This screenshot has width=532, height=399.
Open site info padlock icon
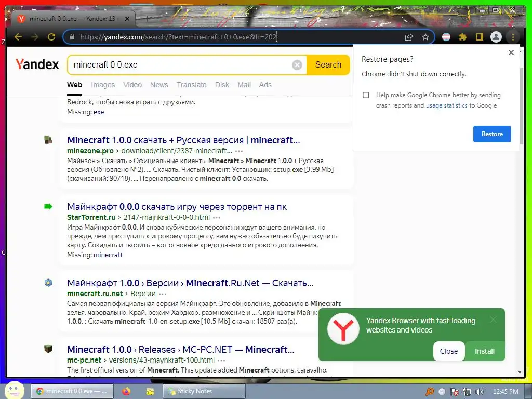point(72,37)
